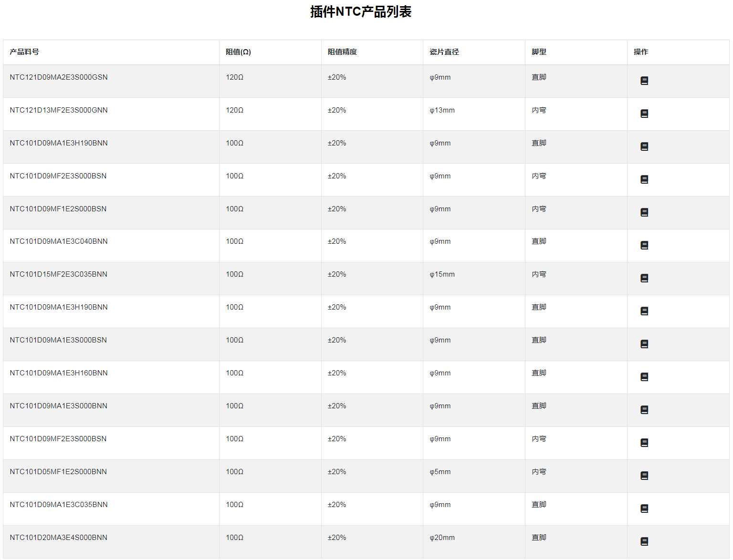Click part number NTC121D09MA2E3S000GSN

[x=59, y=77]
